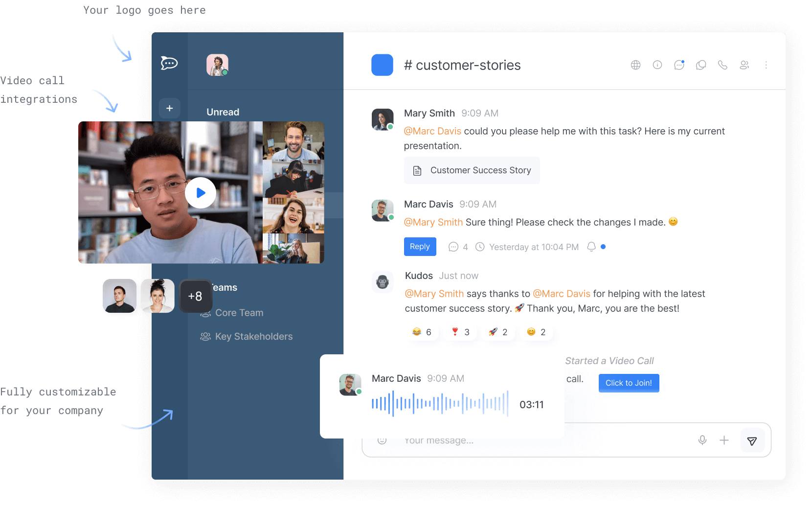Click the 03:11 voice message duration
Screen dimensions: 812x508
(x=531, y=405)
